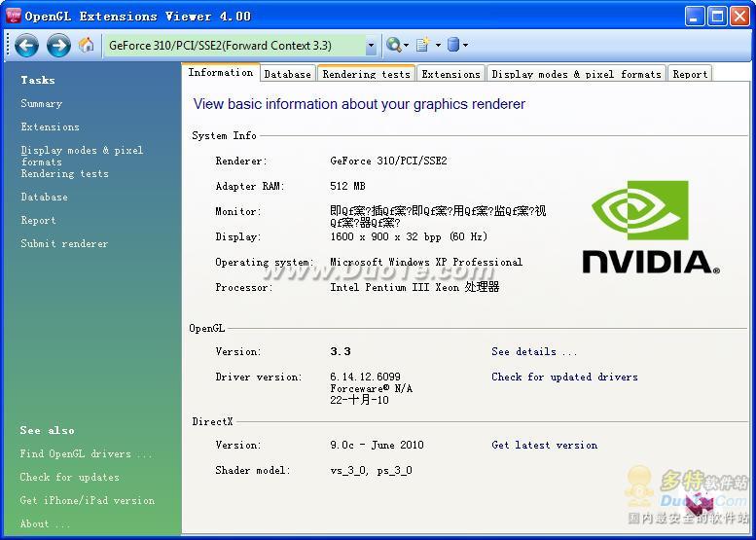Click the toolbar drag grip handle
The image size is (756, 540).
8,45
